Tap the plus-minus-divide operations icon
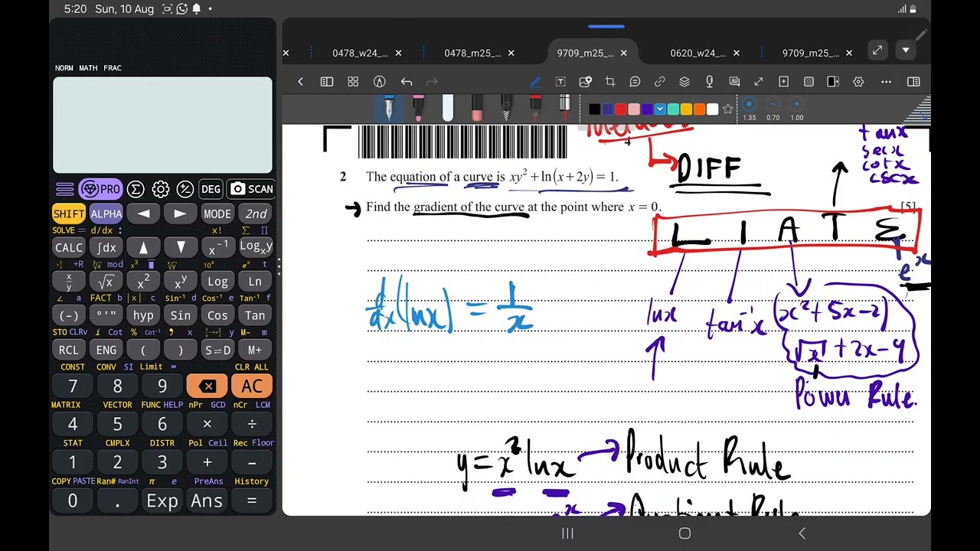The height and width of the screenshot is (551, 980). click(185, 189)
